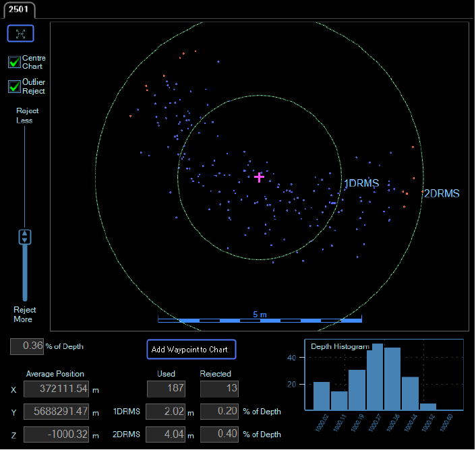Click the Z average position value field
The height and width of the screenshot is (450, 476).
(56, 435)
